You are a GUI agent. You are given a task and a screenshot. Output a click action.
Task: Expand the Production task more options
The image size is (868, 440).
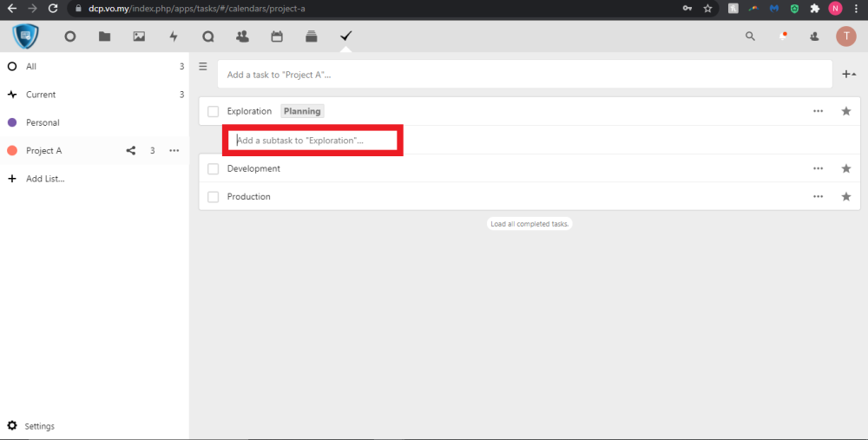818,197
